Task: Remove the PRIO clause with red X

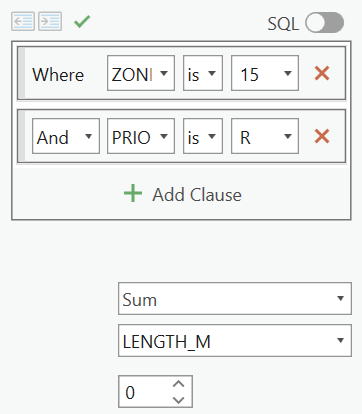Action: click(x=322, y=136)
